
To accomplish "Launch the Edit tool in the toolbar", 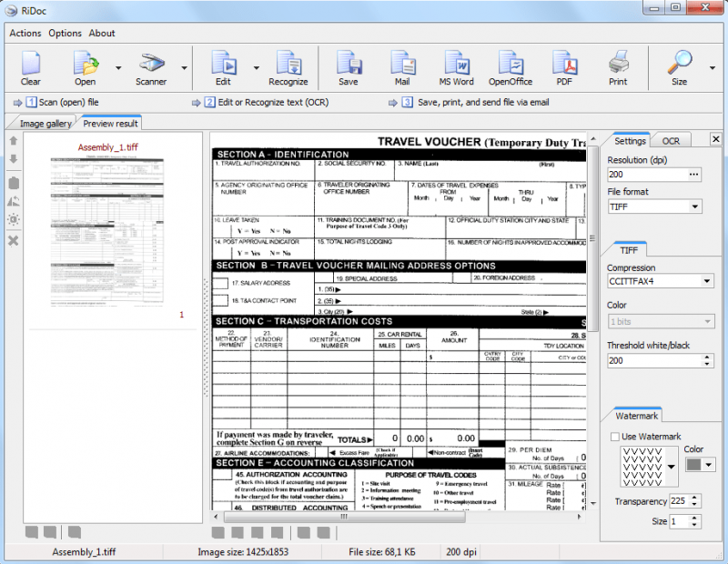I will click(x=223, y=68).
